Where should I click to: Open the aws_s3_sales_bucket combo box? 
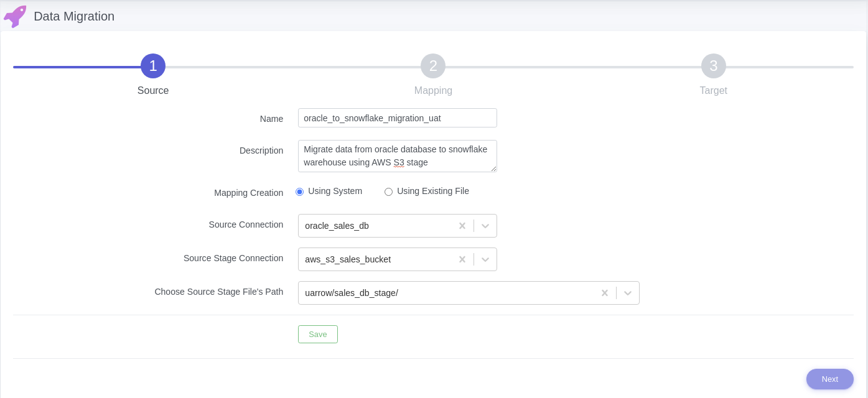398,259
